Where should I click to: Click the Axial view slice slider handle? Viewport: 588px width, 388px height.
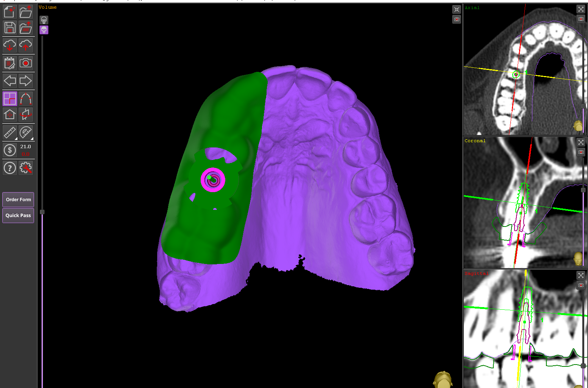[x=583, y=106]
